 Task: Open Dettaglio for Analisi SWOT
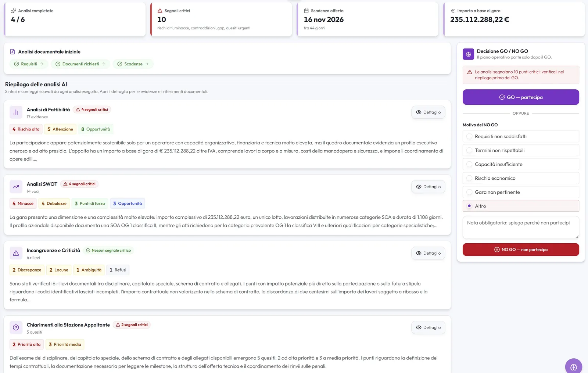(x=428, y=187)
